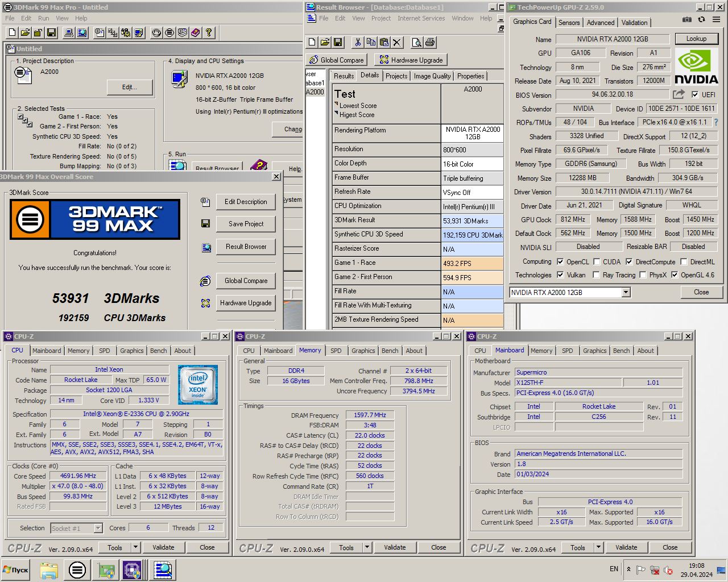Viewport: 728px width, 582px height.
Task: Open the SPD tab in CPU-Z Mainboard window
Action: (x=568, y=351)
